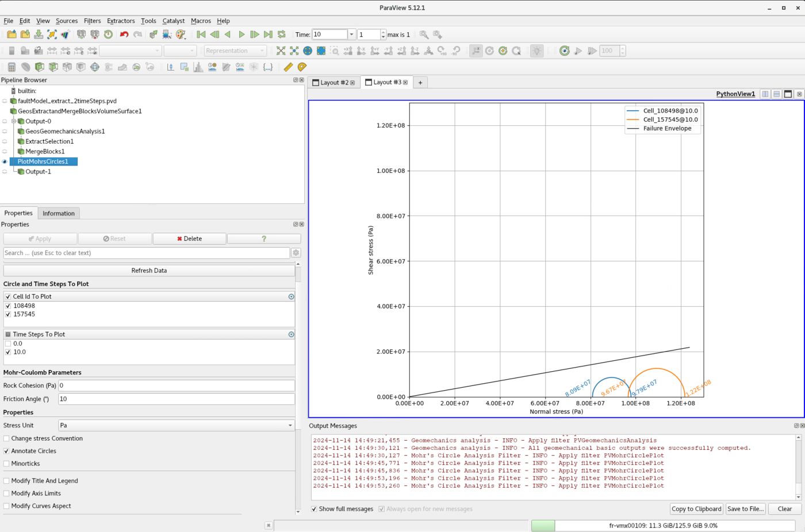Toggle the Annotate Circles checkbox
This screenshot has height=532, width=805.
tap(6, 451)
